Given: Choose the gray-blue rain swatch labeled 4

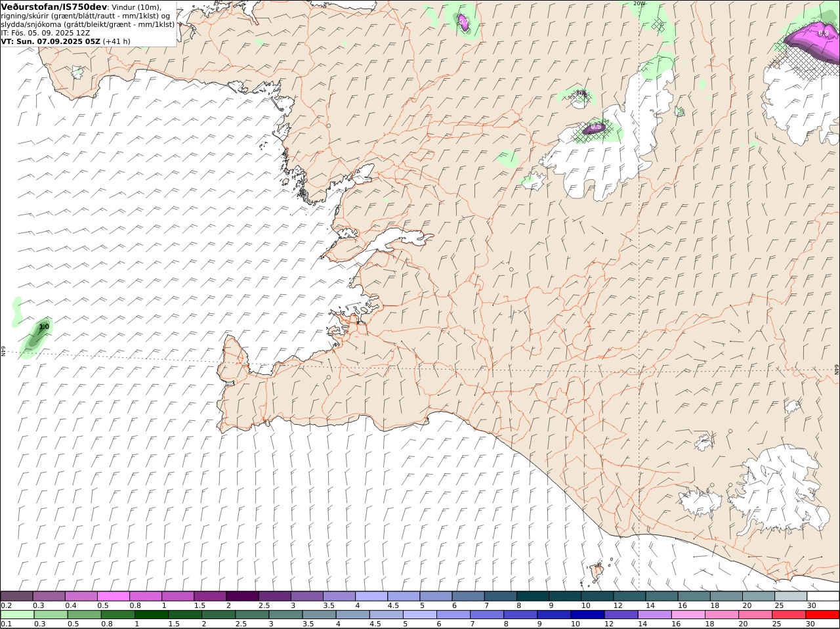Looking at the screenshot, I should tap(353, 615).
